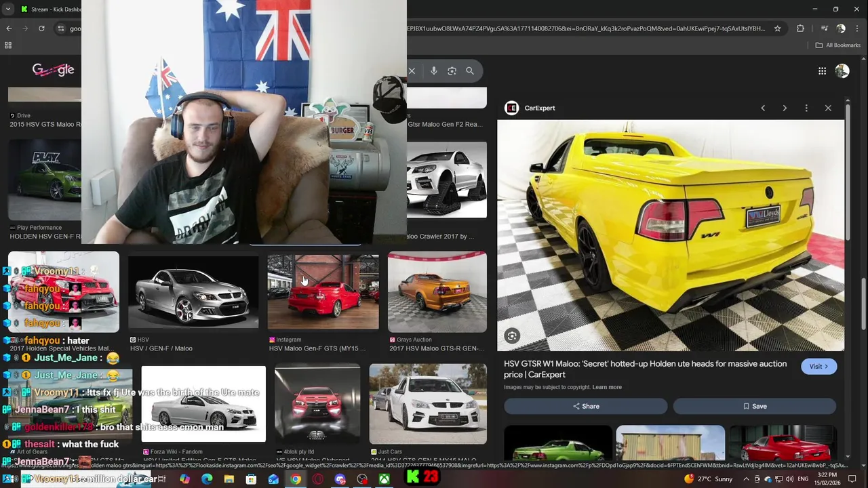Open the ENG language switcher
This screenshot has width=868, height=488.
[804, 479]
